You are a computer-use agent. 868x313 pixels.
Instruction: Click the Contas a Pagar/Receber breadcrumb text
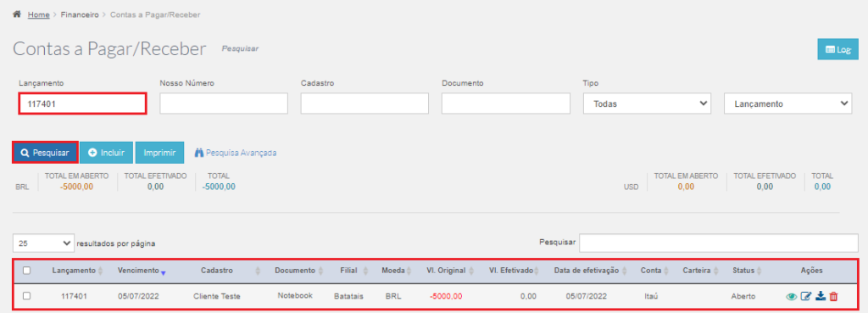point(155,14)
